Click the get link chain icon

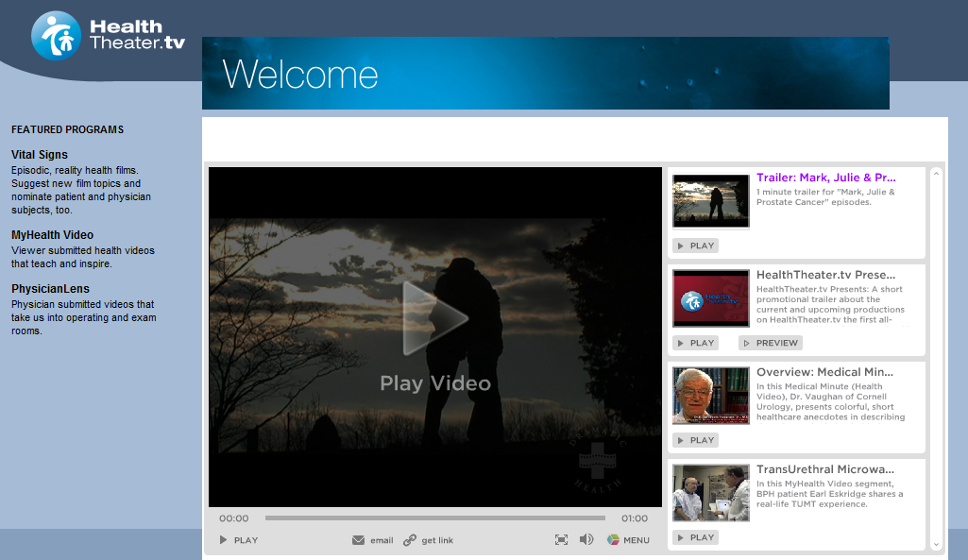[x=410, y=540]
